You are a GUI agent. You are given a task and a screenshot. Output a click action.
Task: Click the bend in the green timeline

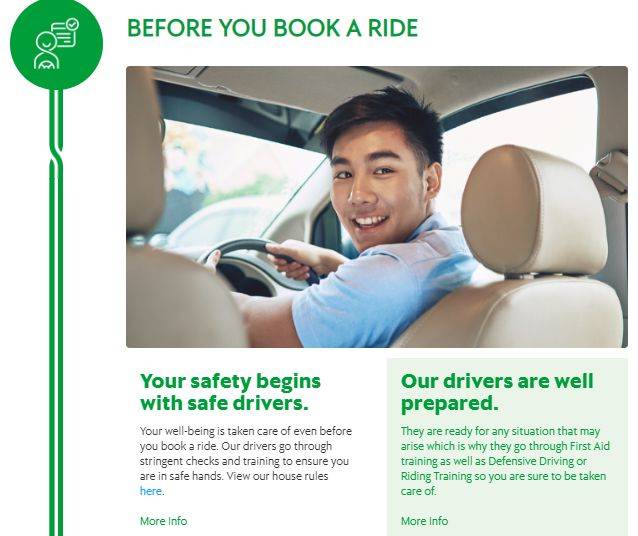coord(57,153)
